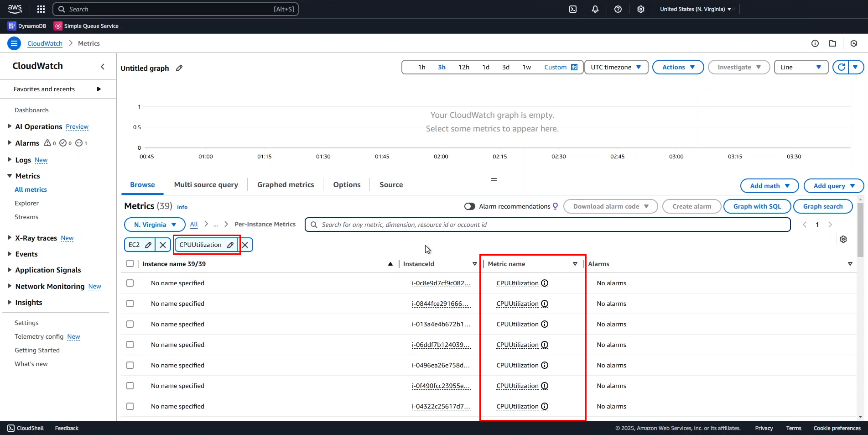The height and width of the screenshot is (435, 868).
Task: Refresh the graph with the refresh icon
Action: point(842,67)
